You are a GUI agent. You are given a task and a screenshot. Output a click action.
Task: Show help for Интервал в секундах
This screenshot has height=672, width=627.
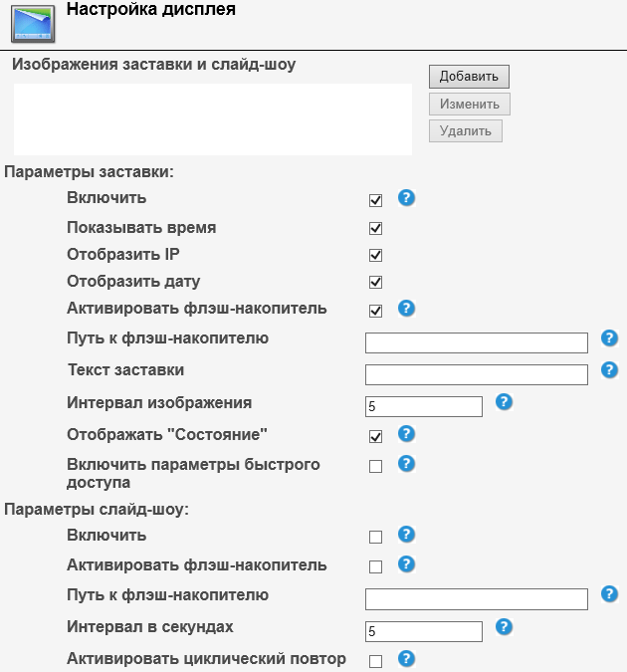pyautogui.click(x=504, y=627)
